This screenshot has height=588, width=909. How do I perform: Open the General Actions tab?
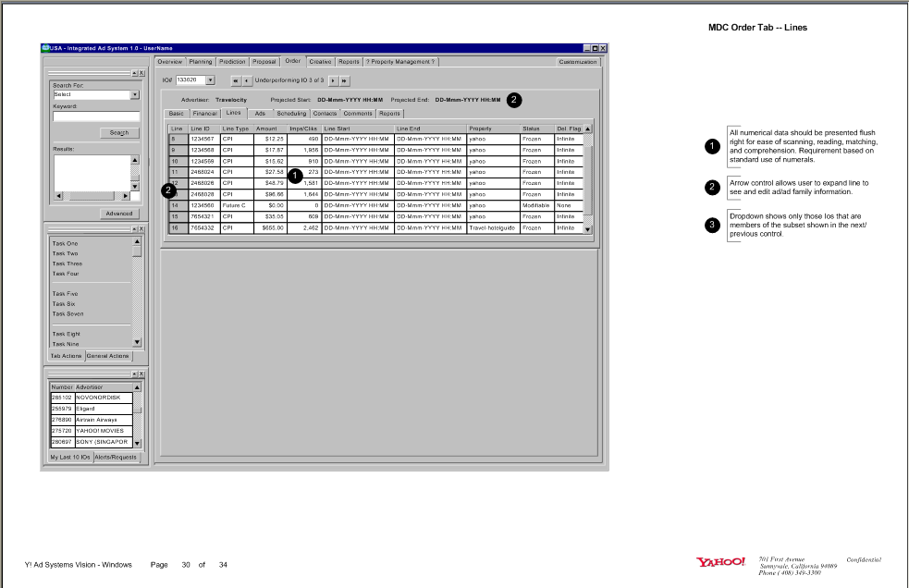[x=108, y=356]
